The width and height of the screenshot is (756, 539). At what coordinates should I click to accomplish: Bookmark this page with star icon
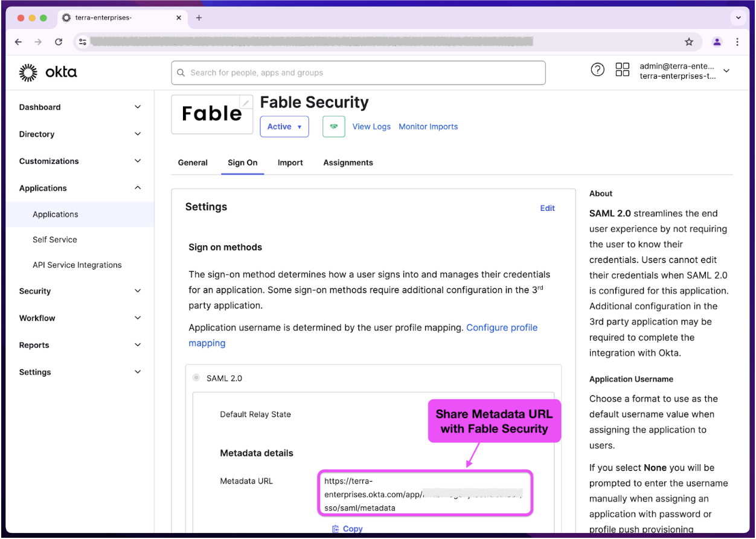pyautogui.click(x=689, y=42)
